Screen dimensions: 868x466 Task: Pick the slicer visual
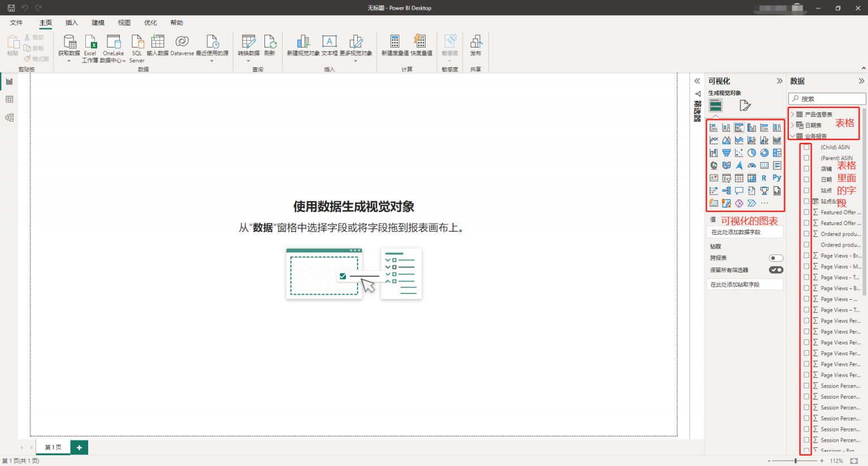pos(726,178)
